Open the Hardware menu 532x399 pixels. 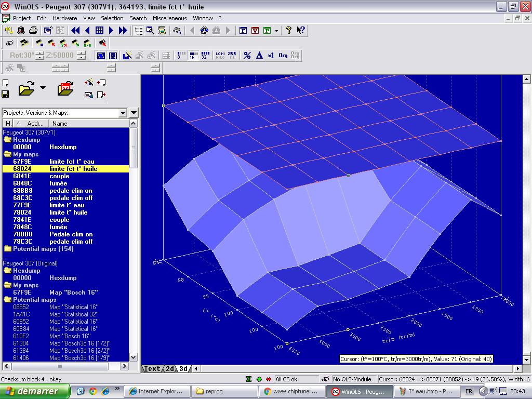[64, 18]
